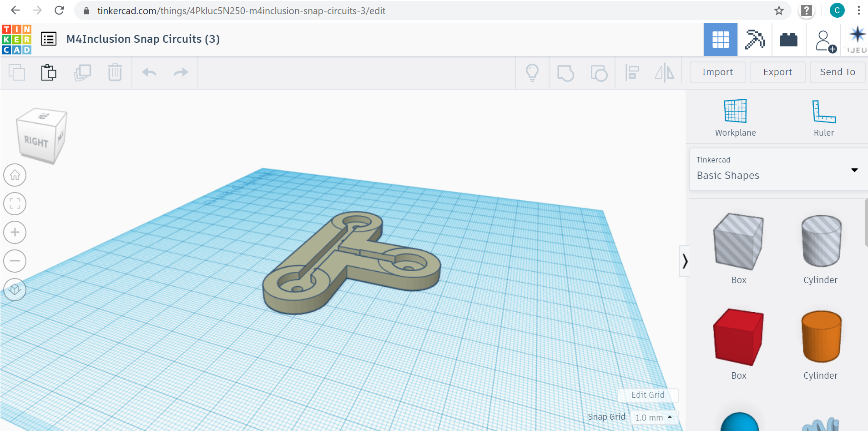This screenshot has height=431, width=868.
Task: Toggle perspective/orthographic view
Action: [15, 289]
